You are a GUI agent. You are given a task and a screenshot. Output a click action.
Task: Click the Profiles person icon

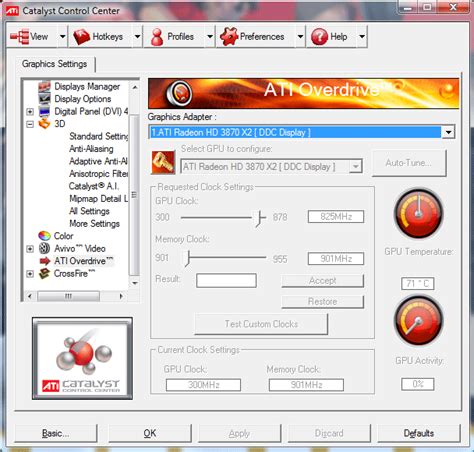(x=157, y=37)
